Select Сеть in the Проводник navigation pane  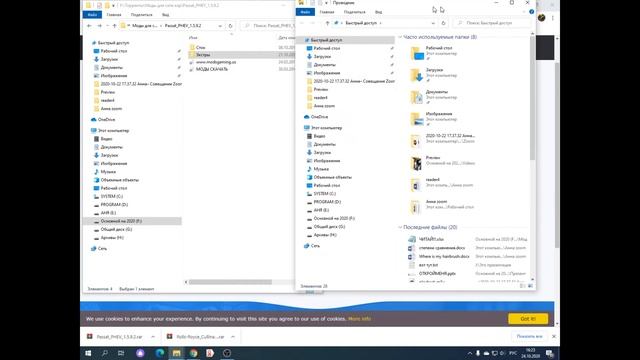coord(315,246)
